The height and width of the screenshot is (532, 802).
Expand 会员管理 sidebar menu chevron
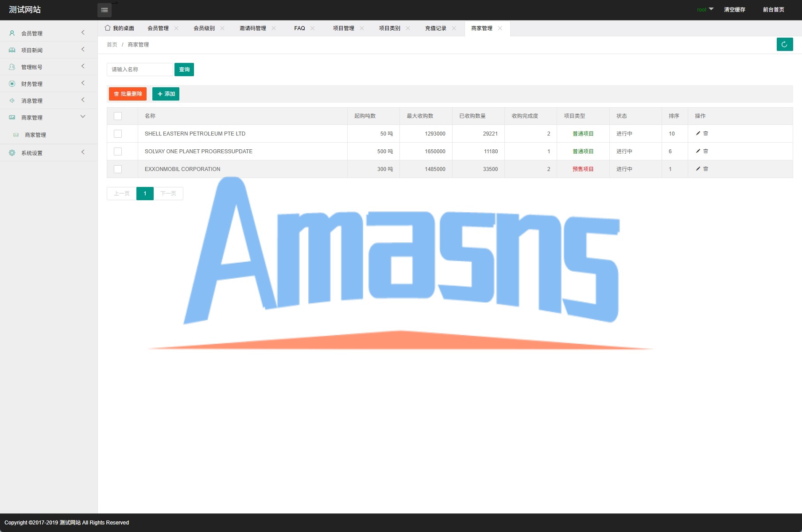pos(83,33)
